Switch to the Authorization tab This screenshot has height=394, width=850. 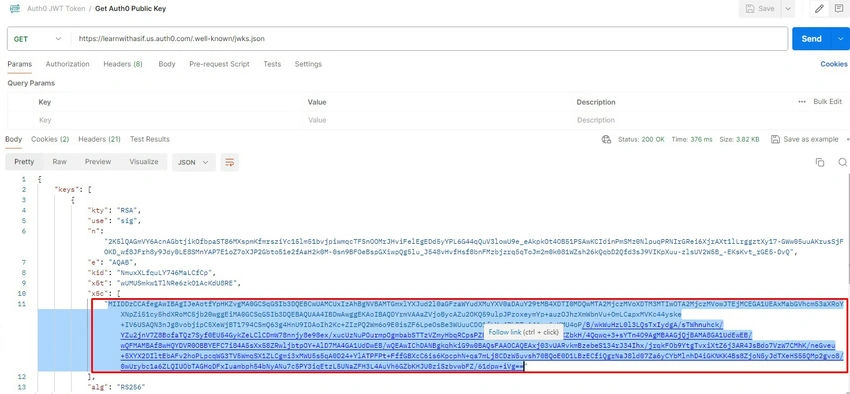pyautogui.click(x=67, y=64)
